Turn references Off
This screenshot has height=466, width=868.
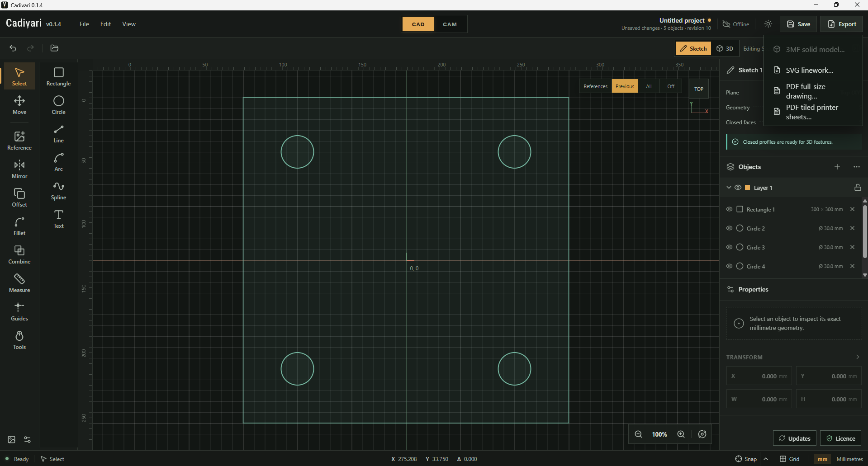click(x=671, y=86)
